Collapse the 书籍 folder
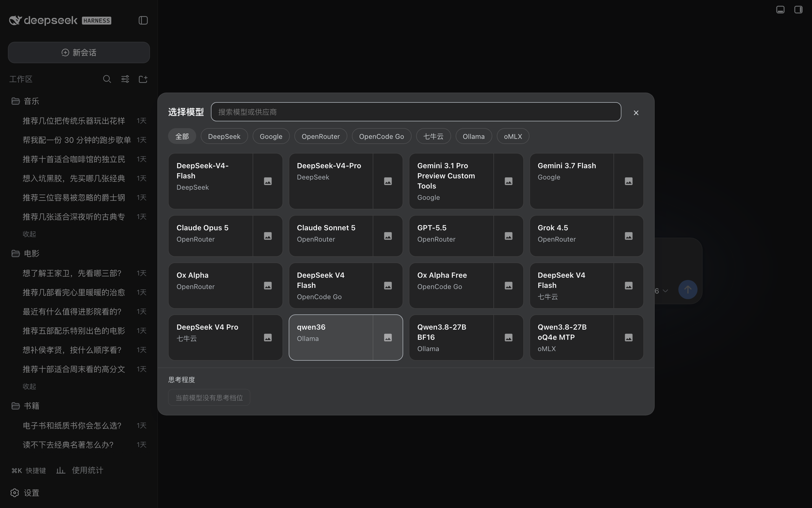The width and height of the screenshot is (812, 508). tap(25, 406)
